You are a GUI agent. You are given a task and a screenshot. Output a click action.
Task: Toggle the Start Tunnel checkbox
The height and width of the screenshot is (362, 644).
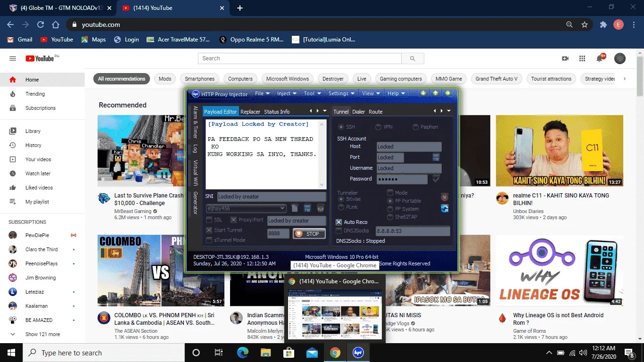[x=209, y=230]
